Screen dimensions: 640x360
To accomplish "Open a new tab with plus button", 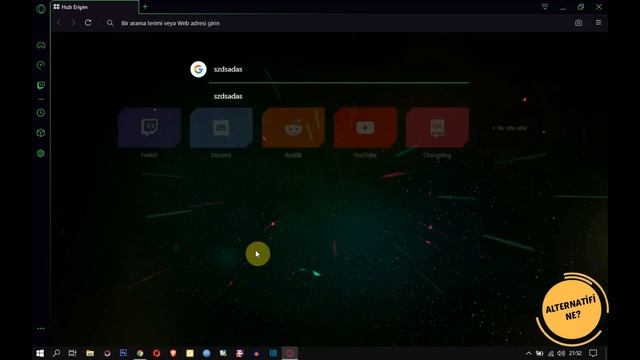I will coord(145,7).
